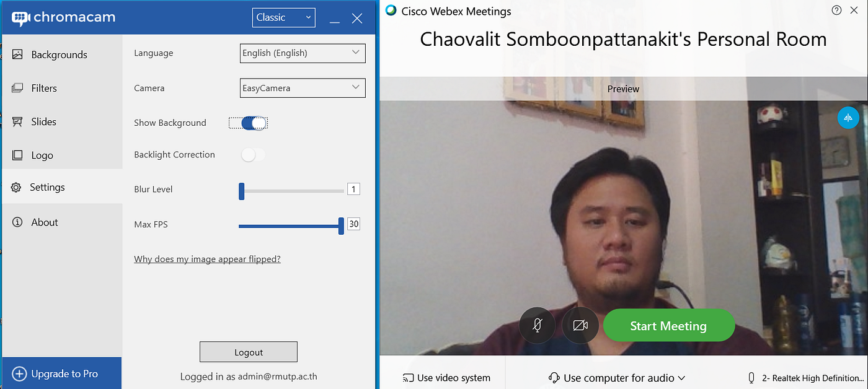The height and width of the screenshot is (389, 868).
Task: Click the Filters stacked-layers icon
Action: click(x=17, y=88)
